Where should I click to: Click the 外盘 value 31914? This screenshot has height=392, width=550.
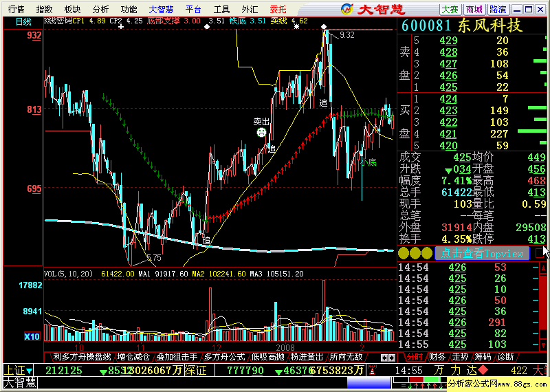[456, 227]
